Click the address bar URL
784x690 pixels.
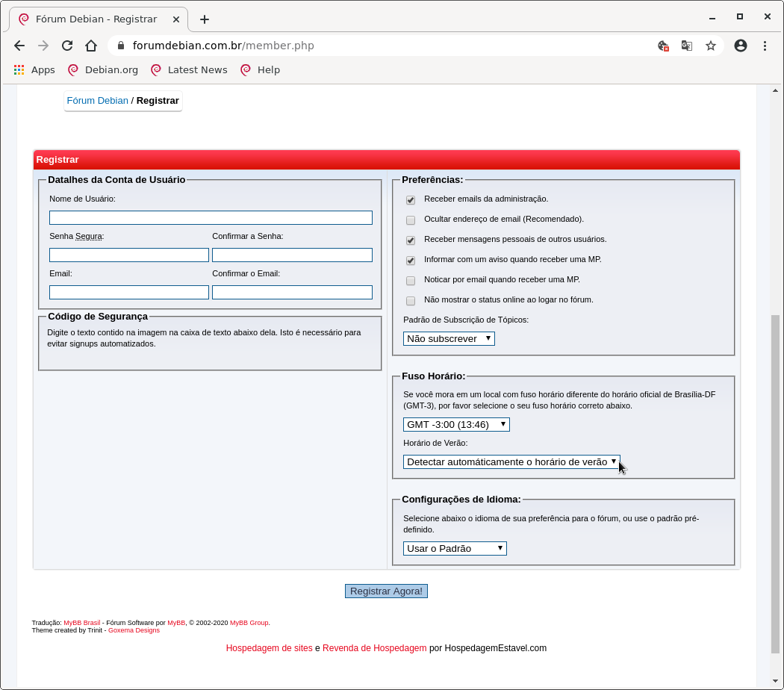point(223,46)
